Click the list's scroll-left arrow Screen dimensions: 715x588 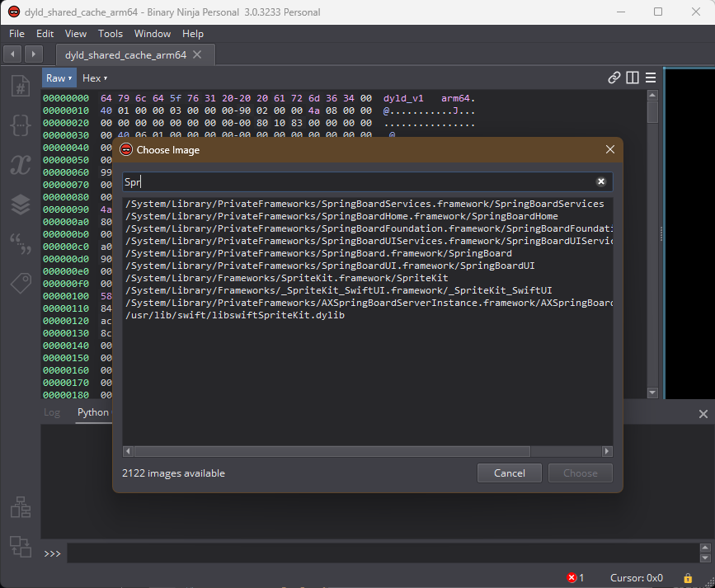pyautogui.click(x=128, y=451)
